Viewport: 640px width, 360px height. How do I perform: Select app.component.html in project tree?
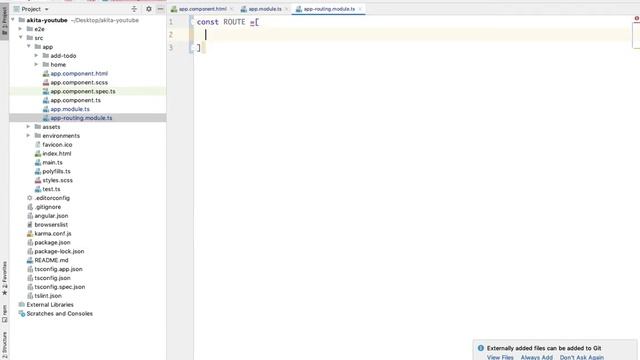pos(79,73)
